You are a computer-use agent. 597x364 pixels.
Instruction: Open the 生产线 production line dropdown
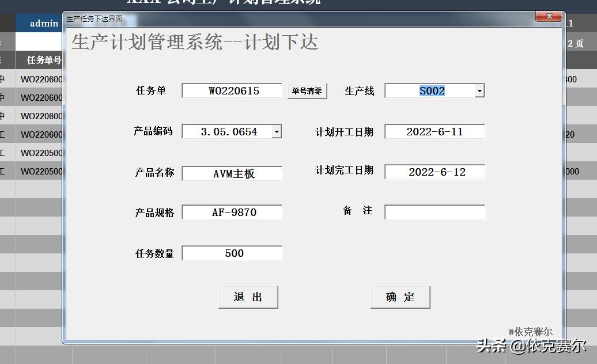(479, 90)
